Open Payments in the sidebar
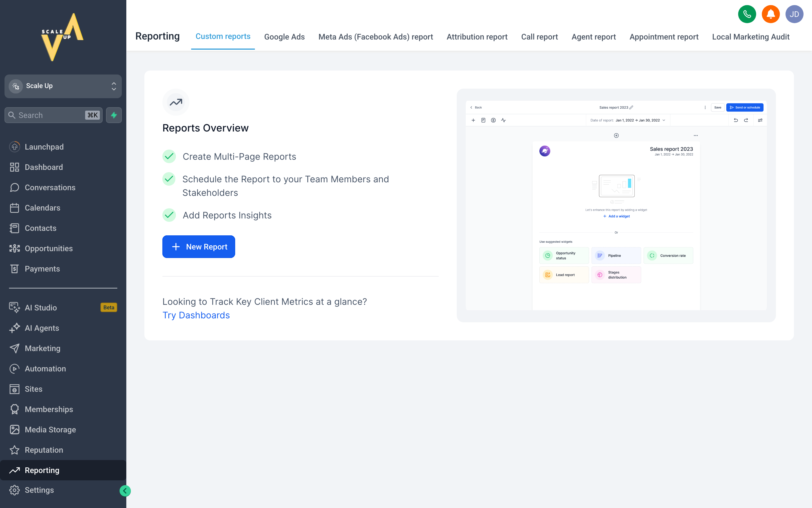Viewport: 812px width, 508px height. [63, 269]
